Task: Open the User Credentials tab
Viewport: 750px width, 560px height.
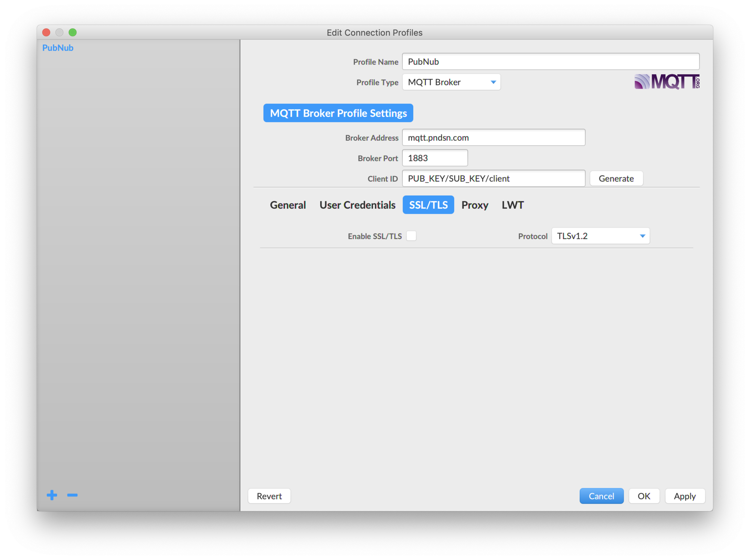Action: 357,205
